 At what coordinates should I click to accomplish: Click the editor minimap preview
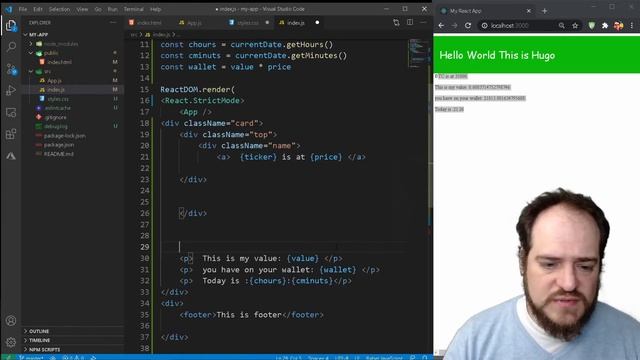[x=418, y=53]
